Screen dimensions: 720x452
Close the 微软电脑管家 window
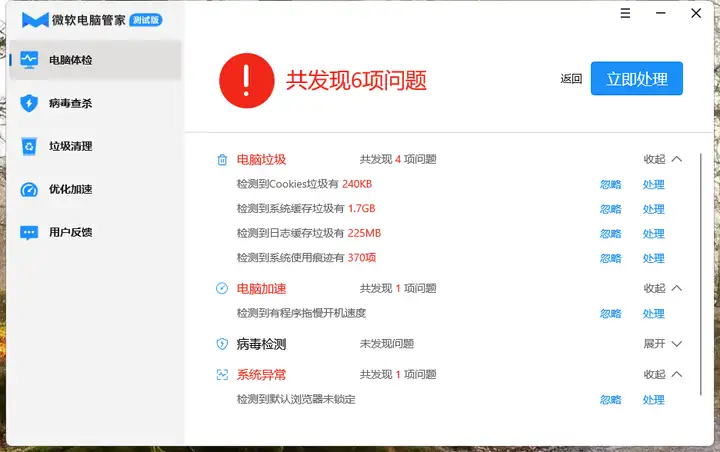pyautogui.click(x=696, y=13)
